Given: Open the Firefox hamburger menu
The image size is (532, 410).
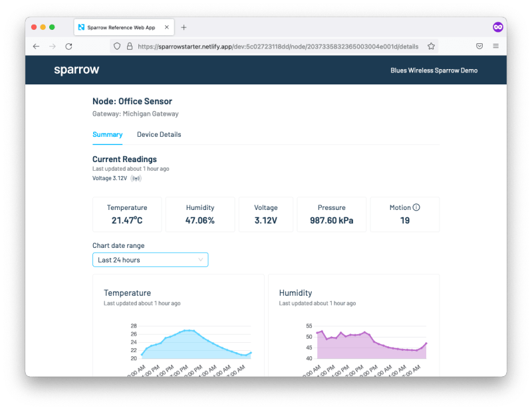Looking at the screenshot, I should click(495, 46).
